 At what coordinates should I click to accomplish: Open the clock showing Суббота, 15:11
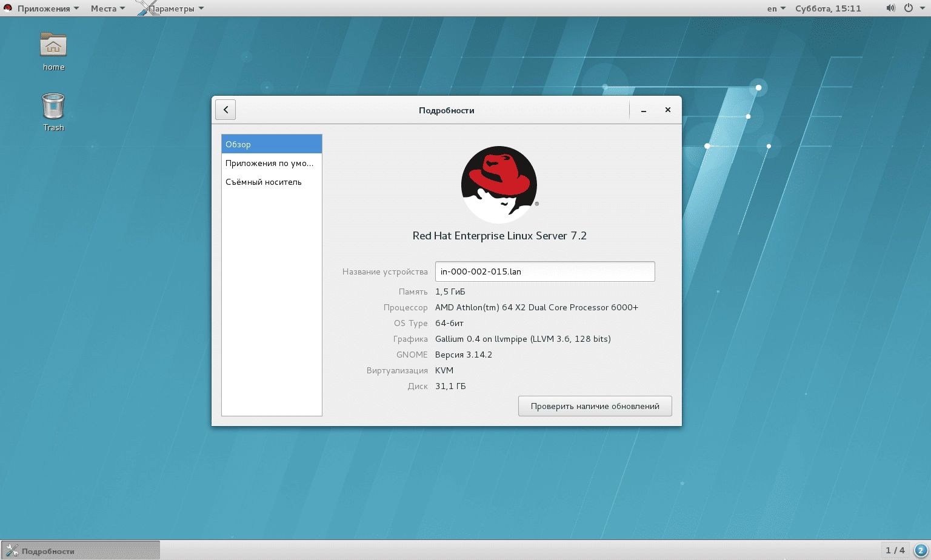pyautogui.click(x=828, y=8)
